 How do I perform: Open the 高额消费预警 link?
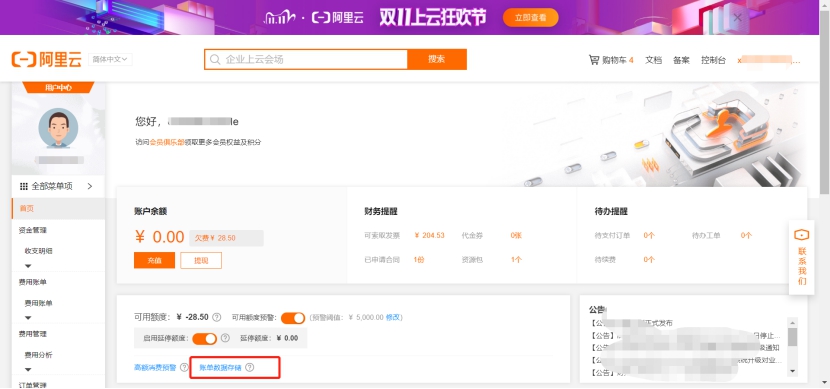155,367
